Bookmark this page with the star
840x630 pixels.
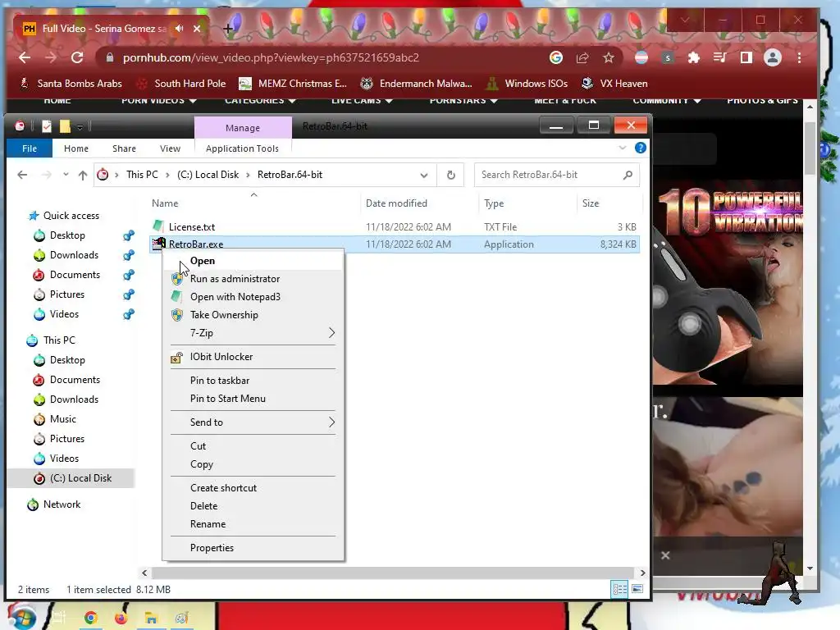(x=608, y=57)
